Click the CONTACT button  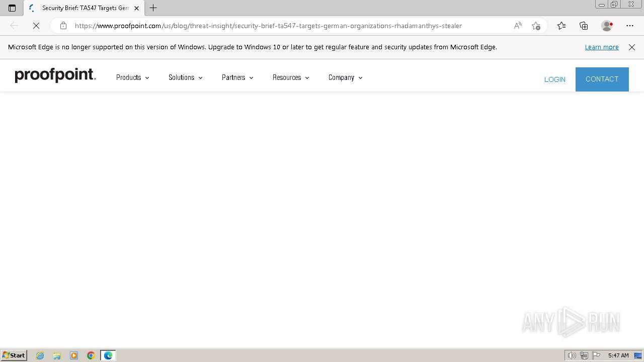pyautogui.click(x=602, y=79)
